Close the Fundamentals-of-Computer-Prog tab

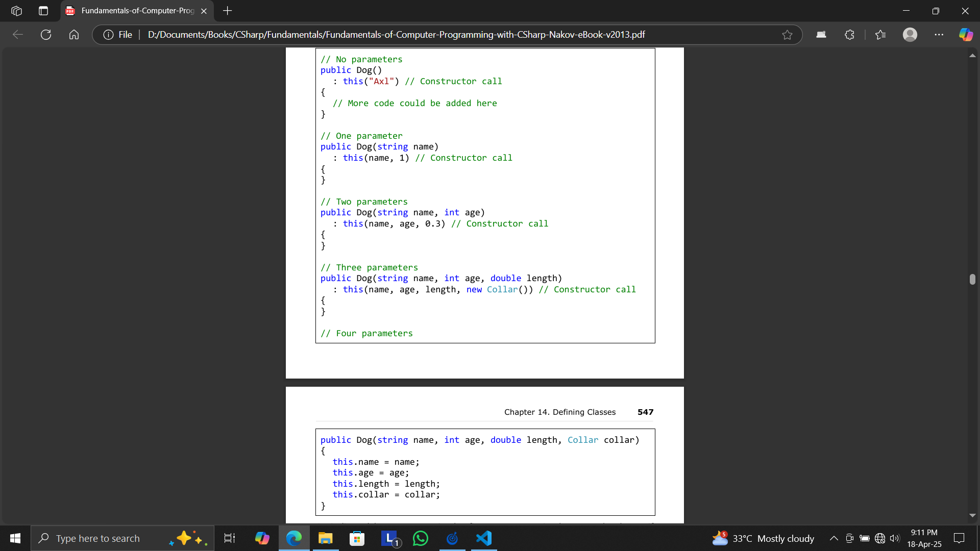pos(204,11)
